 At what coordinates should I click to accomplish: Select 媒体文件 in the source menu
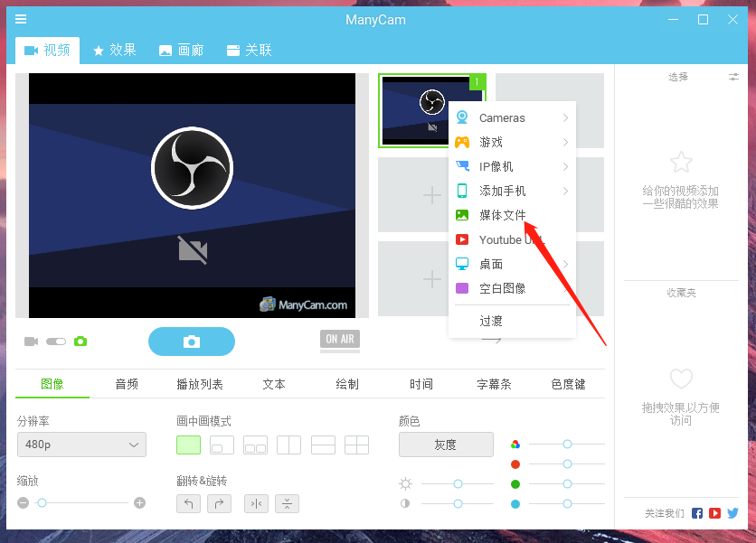[512, 215]
